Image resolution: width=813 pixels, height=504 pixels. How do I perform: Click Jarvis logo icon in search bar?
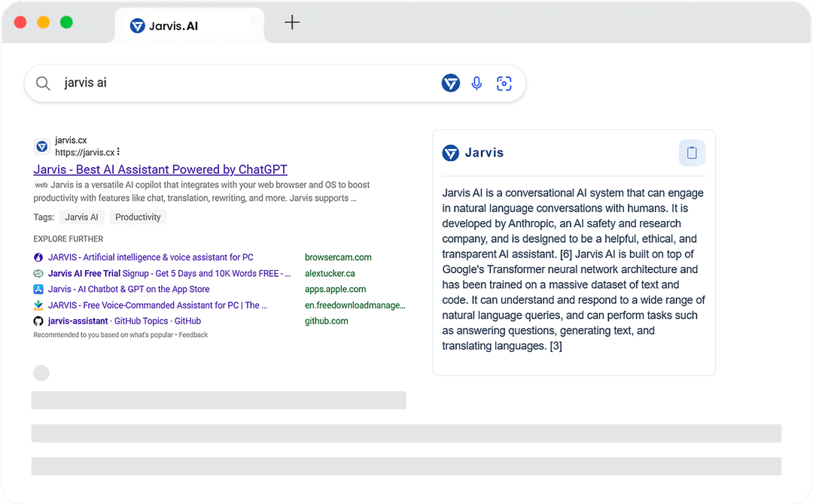point(451,83)
